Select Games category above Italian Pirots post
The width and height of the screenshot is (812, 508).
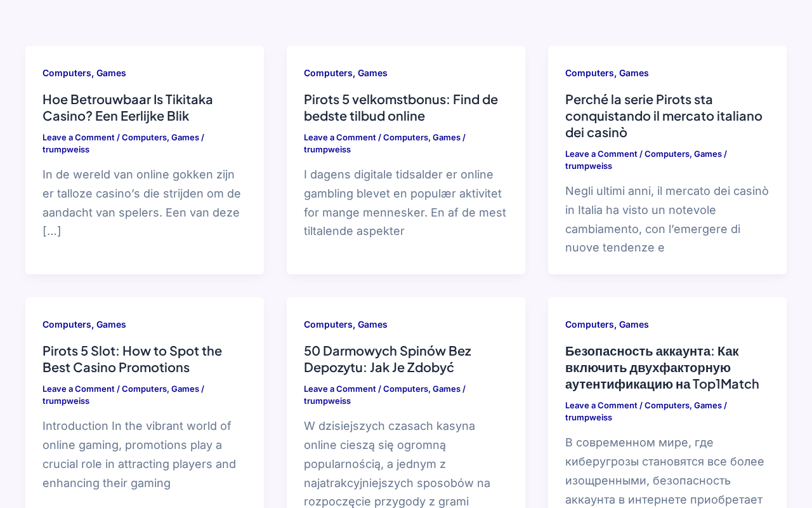point(634,73)
